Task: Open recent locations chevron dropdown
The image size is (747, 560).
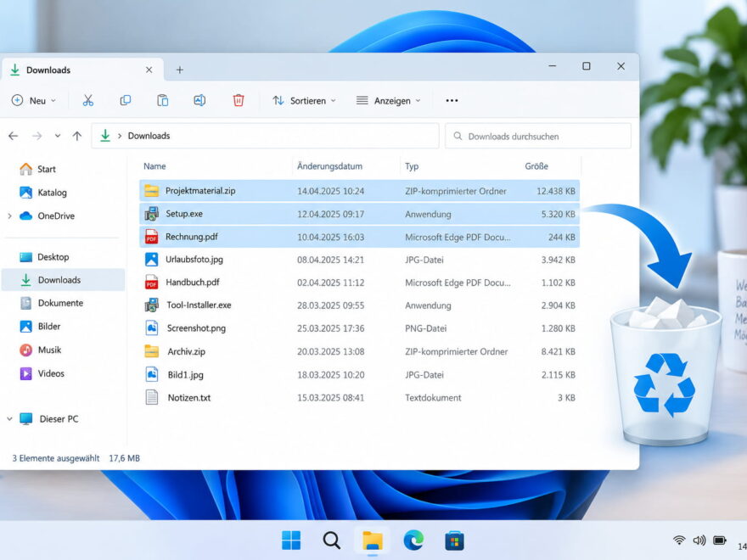Action: point(58,137)
